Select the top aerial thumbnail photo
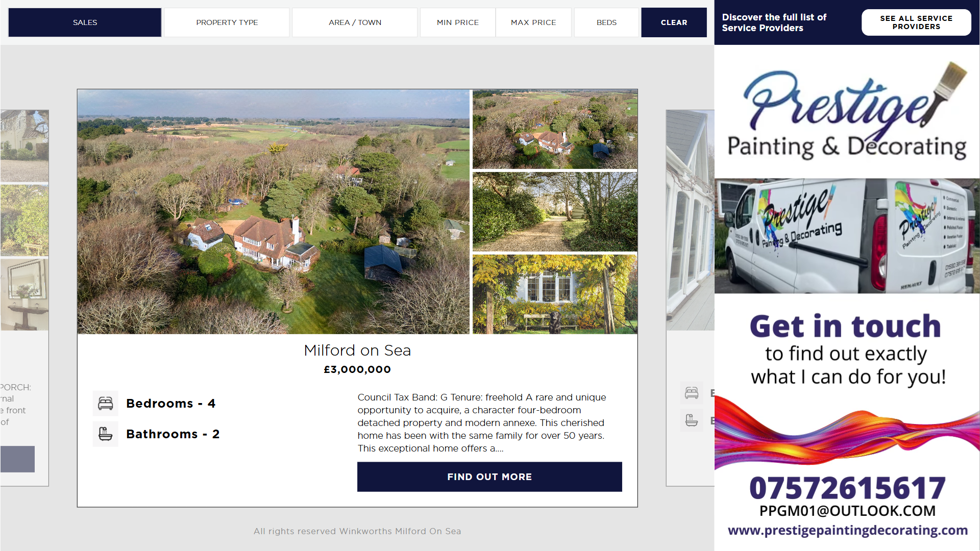 [555, 129]
